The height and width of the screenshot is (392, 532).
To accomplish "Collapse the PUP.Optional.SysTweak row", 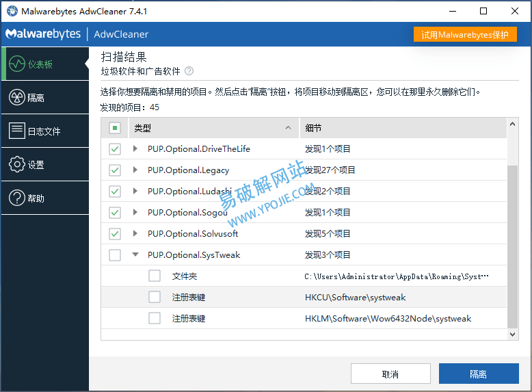I will pyautogui.click(x=135, y=254).
